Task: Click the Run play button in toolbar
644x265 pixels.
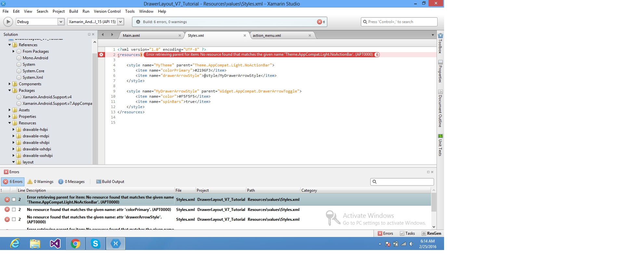Action: [x=8, y=22]
